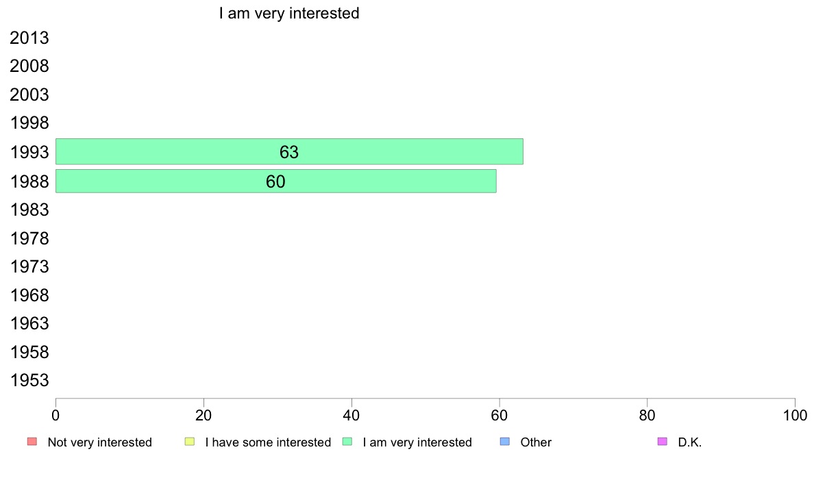Click the yellow I have some interested swatch
The width and height of the screenshot is (814, 504).
190,442
